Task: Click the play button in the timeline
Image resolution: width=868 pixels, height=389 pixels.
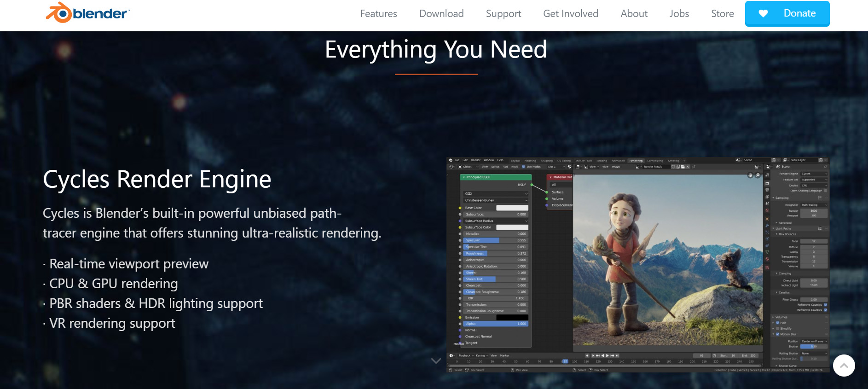Action: (608, 355)
